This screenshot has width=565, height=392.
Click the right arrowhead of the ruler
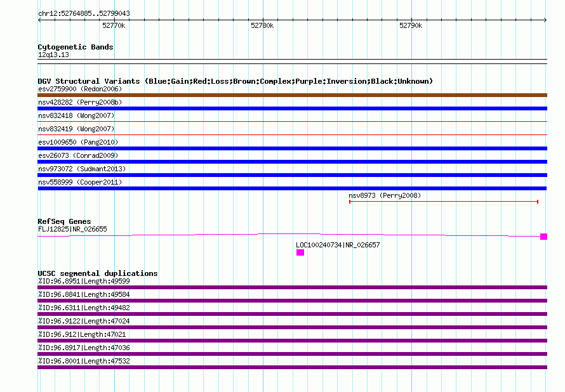pos(545,20)
